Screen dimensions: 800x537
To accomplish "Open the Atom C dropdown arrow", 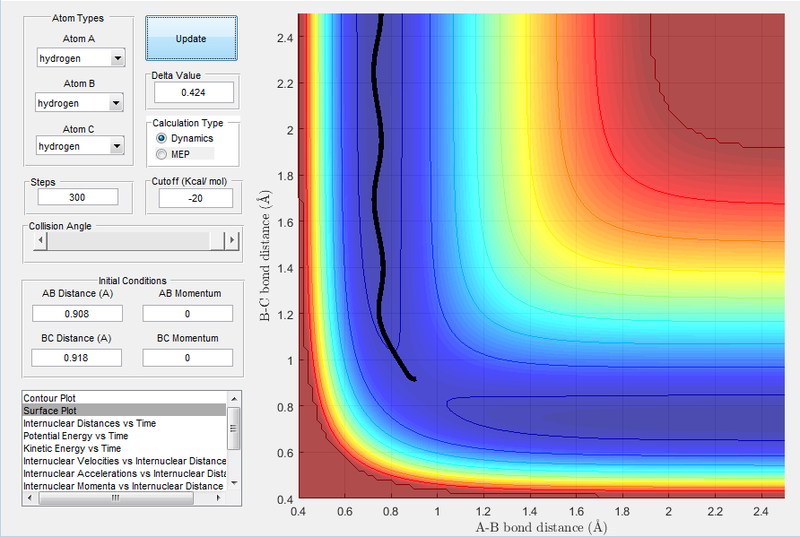I will (x=117, y=146).
